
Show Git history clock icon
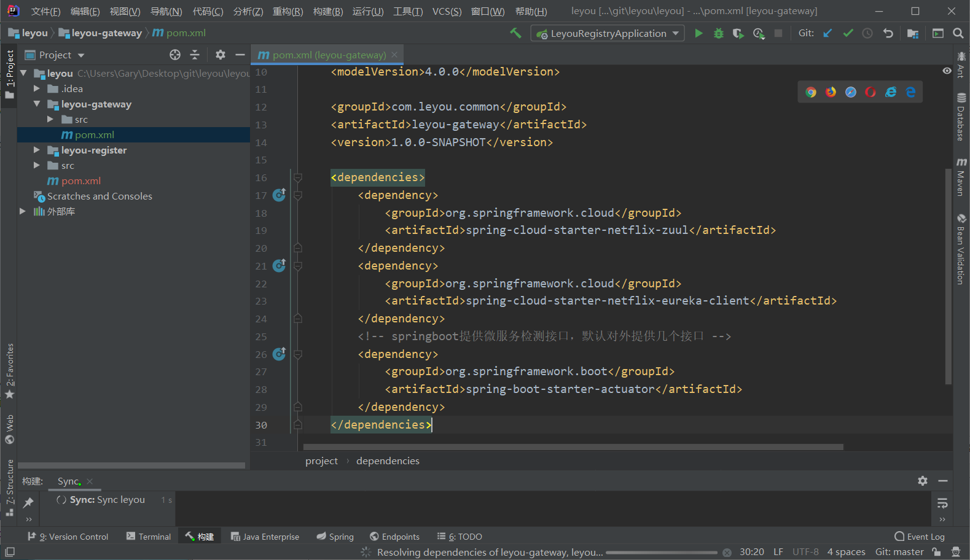[x=867, y=33]
